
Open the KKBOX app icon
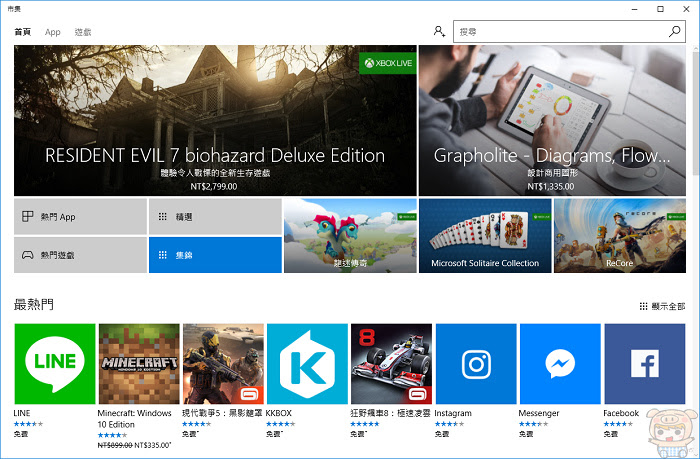(307, 364)
